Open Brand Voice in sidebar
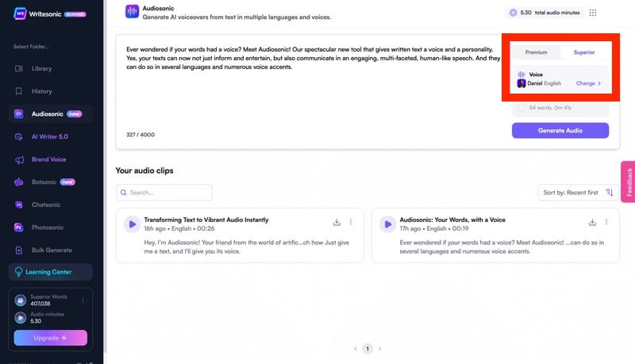The height and width of the screenshot is (364, 635). 51,159
